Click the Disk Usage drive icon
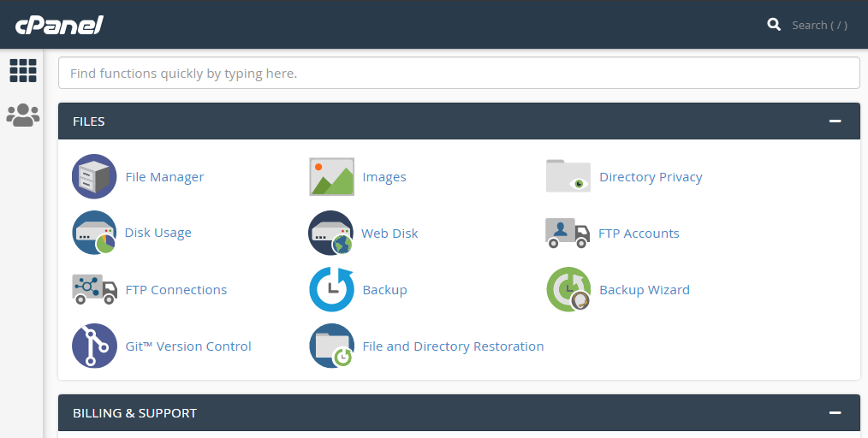This screenshot has height=438, width=868. [x=94, y=233]
